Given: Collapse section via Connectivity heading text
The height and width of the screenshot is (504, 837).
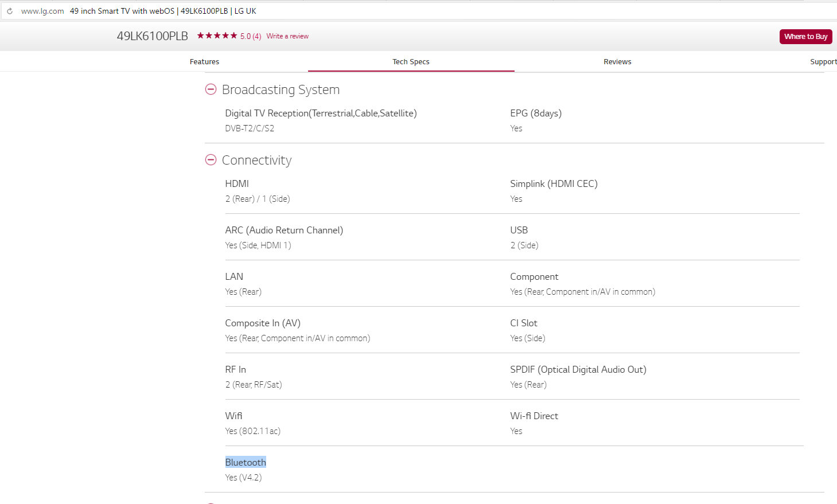Looking at the screenshot, I should click(256, 161).
